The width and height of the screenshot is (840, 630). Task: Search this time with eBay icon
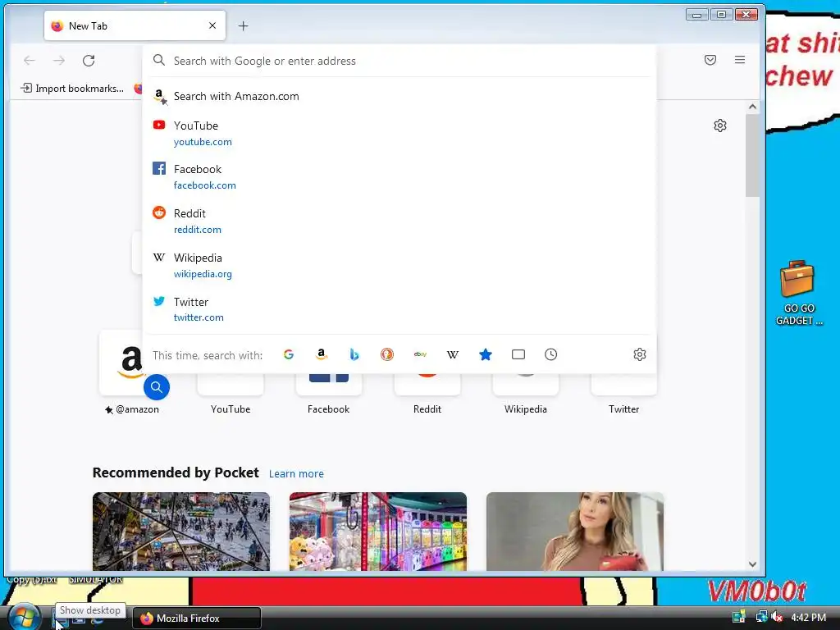[x=420, y=354]
